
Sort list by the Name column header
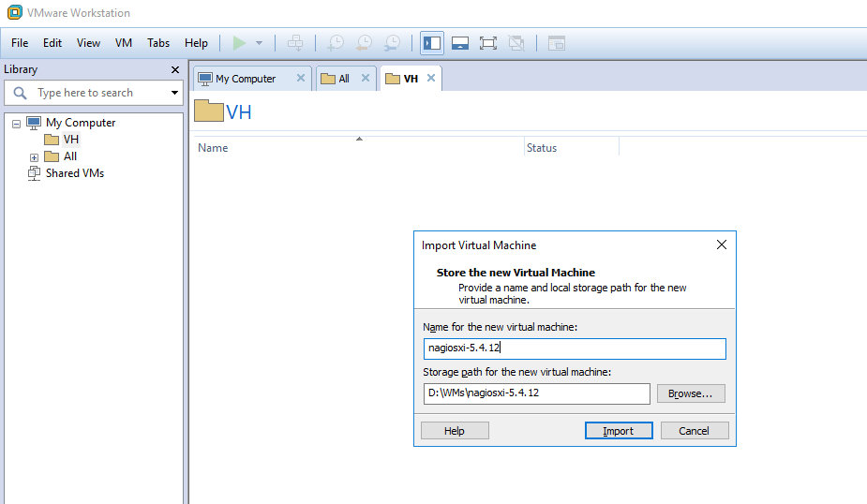click(x=213, y=148)
